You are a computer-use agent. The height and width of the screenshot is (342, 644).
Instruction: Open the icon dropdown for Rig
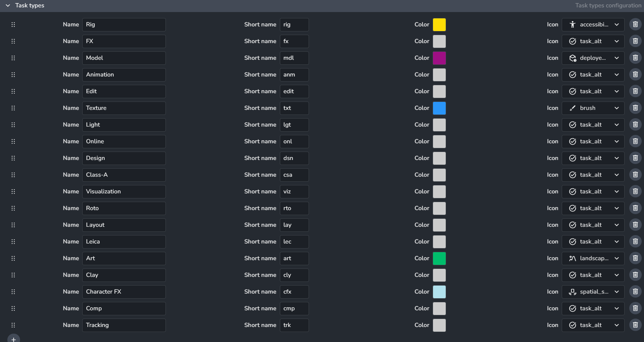click(593, 24)
